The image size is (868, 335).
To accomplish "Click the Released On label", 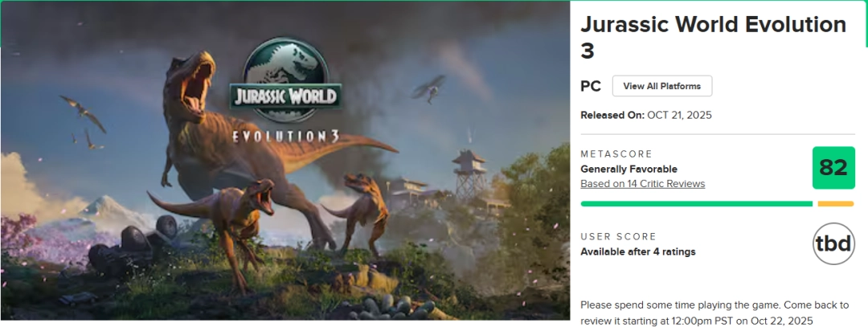I will coord(612,116).
